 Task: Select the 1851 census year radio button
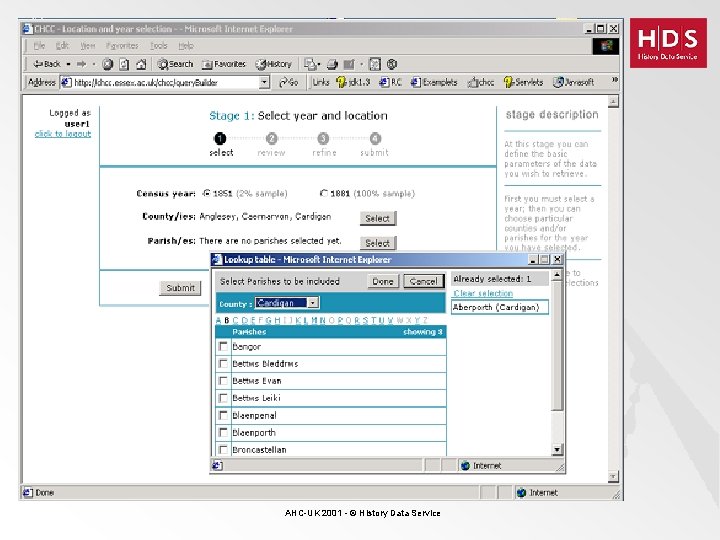pyautogui.click(x=207, y=193)
